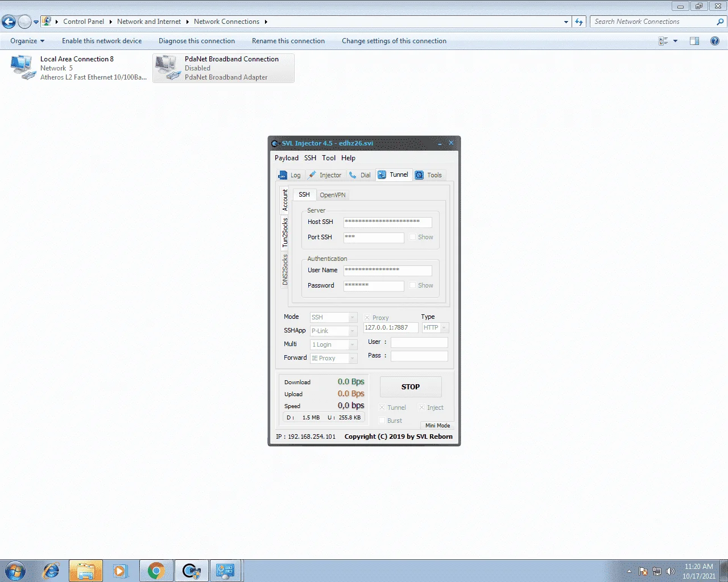Click the Password input field

coord(374,286)
